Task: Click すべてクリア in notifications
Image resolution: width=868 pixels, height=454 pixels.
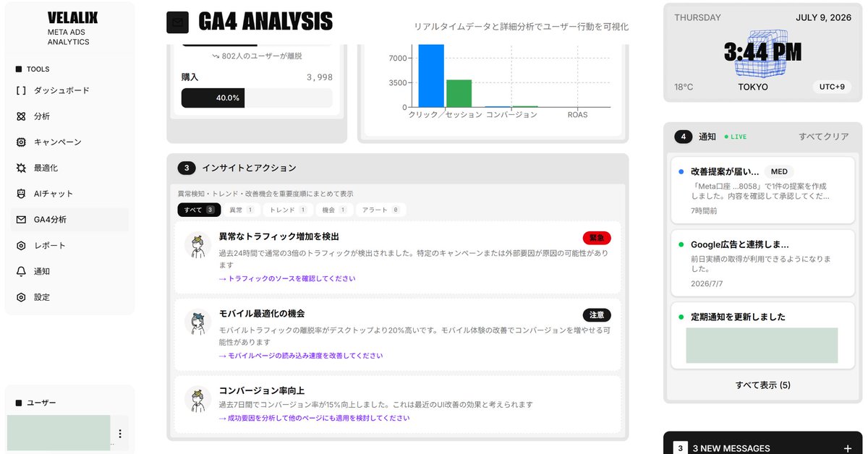Action: 824,137
